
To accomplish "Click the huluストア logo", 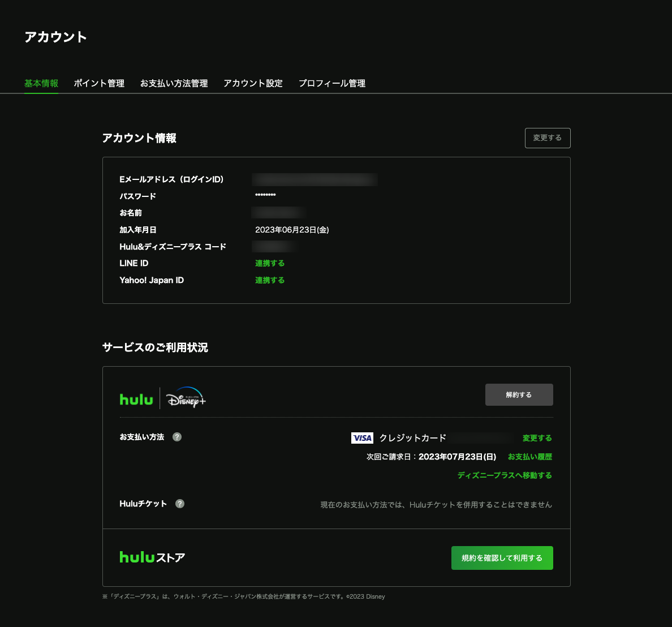I will 152,557.
